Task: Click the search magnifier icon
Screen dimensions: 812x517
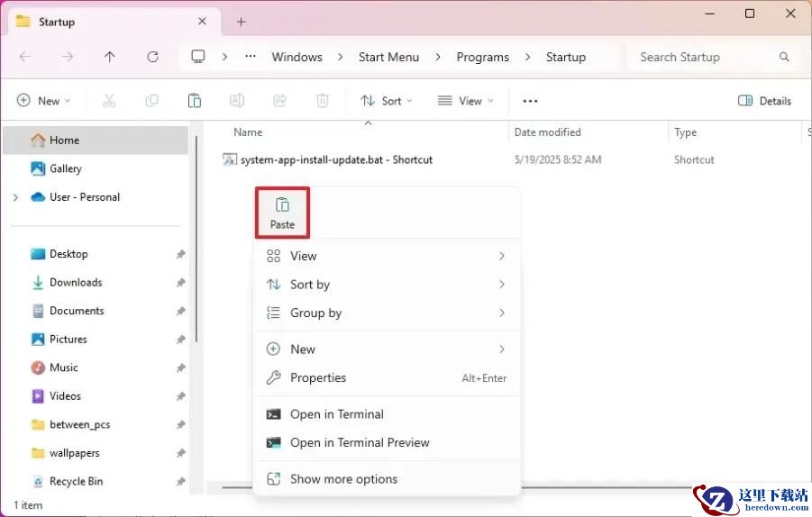Action: tap(784, 57)
